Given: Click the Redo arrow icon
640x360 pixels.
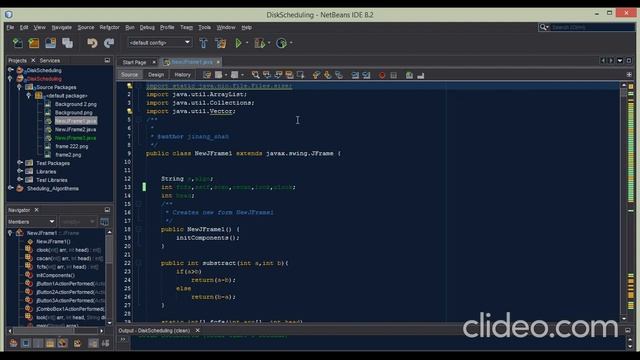Looking at the screenshot, I should click(109, 43).
